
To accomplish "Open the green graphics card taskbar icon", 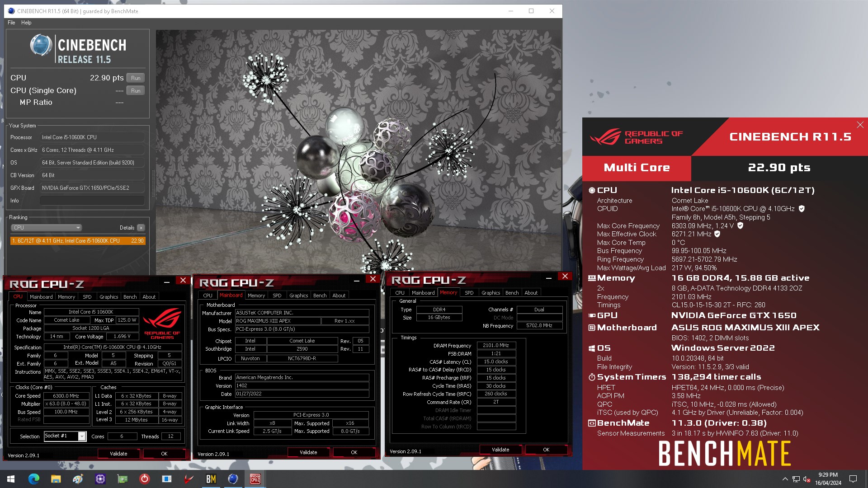I will 122,479.
